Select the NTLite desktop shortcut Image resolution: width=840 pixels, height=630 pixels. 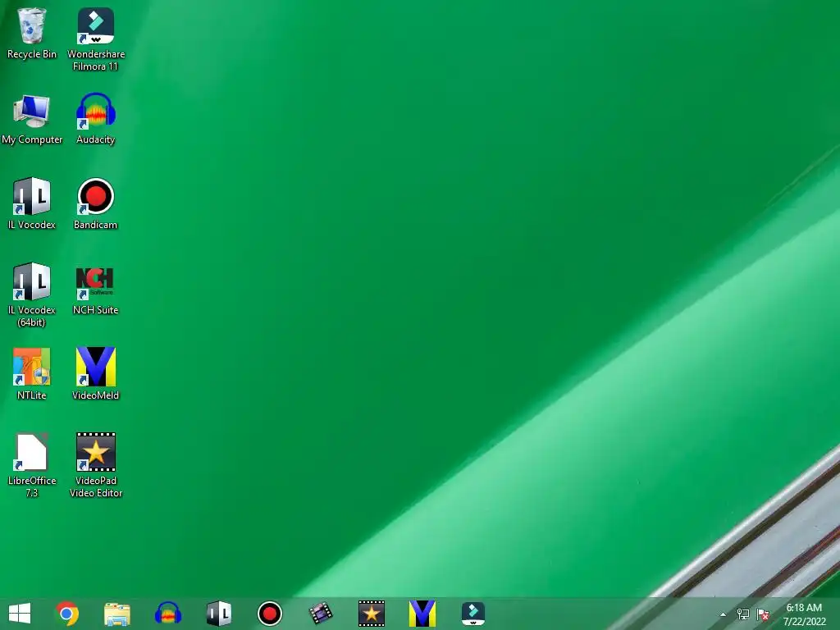(x=32, y=374)
